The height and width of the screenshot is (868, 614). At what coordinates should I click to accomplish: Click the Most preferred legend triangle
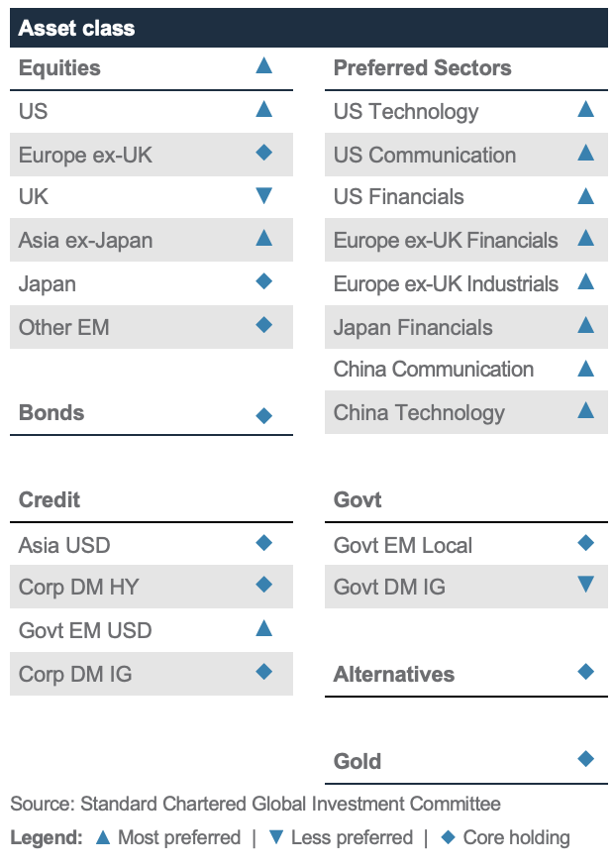pyautogui.click(x=103, y=837)
